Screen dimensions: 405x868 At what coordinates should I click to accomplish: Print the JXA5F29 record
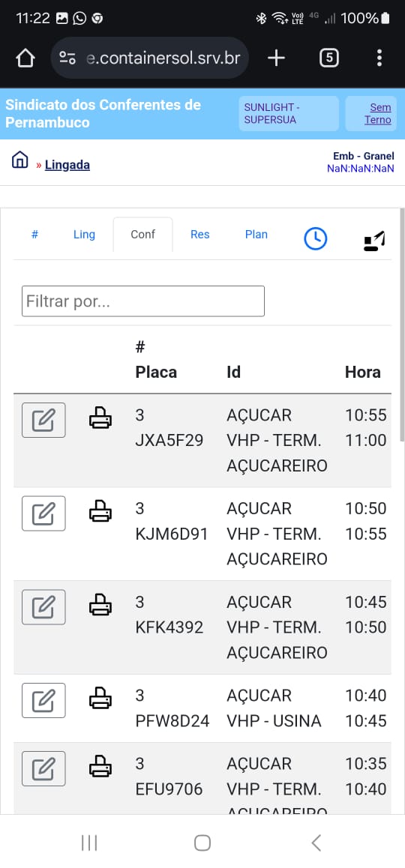100,418
